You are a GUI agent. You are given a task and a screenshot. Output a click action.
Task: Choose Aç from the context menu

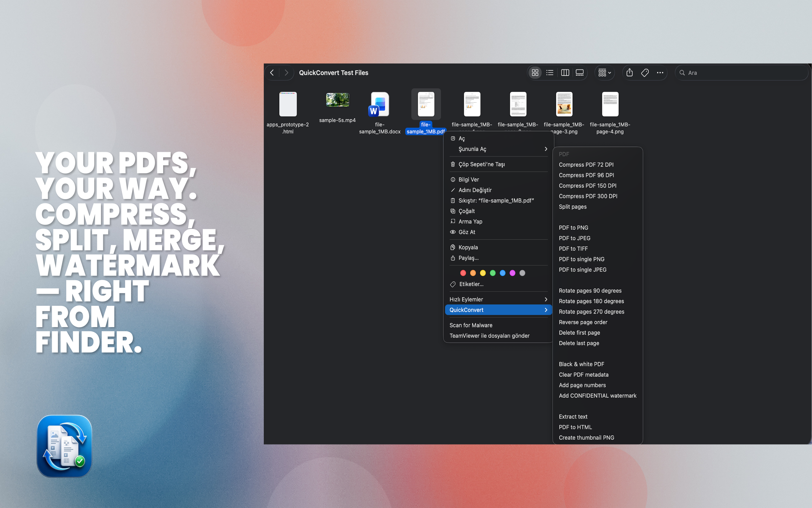point(498,138)
